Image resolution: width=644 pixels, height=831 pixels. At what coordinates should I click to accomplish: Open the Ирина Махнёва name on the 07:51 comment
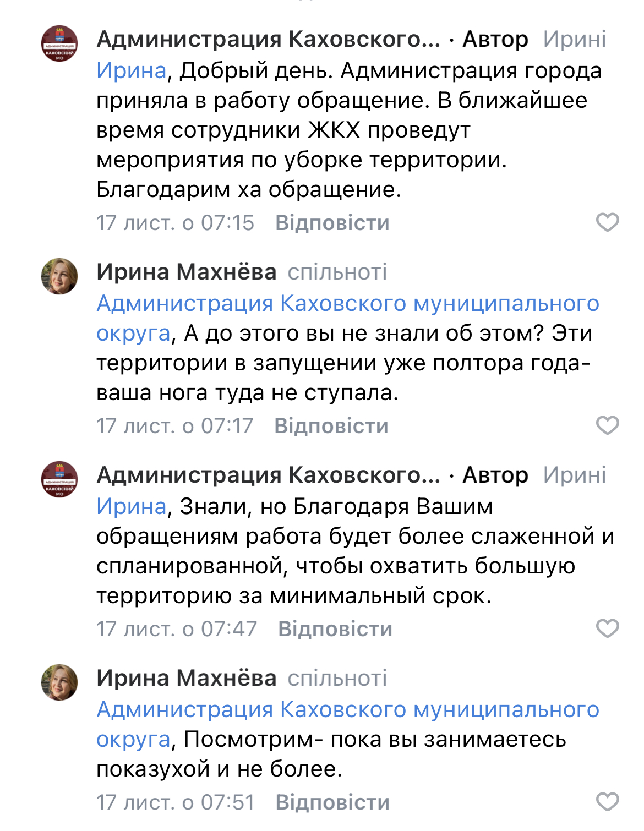click(x=186, y=678)
